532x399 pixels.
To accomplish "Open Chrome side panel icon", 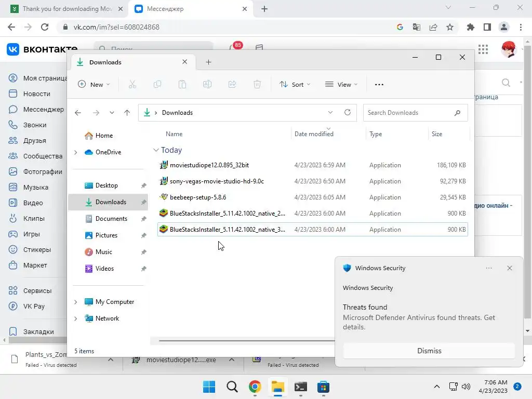I will (x=487, y=27).
